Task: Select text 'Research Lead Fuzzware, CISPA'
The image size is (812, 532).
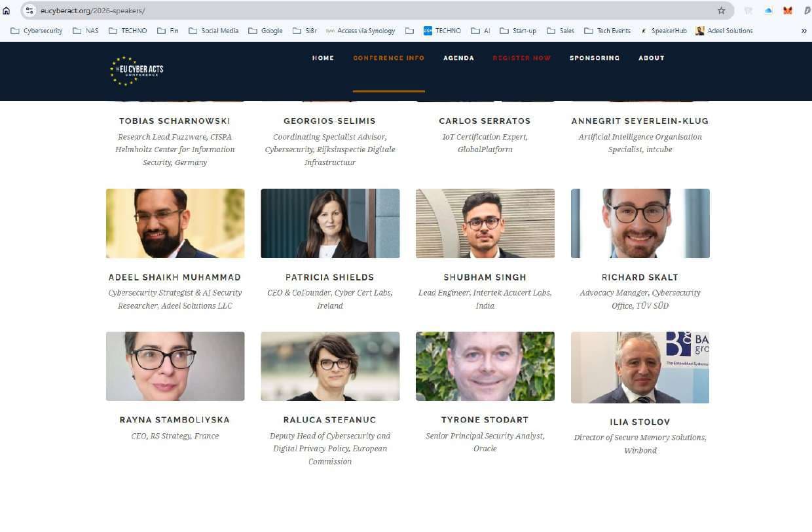Action: tap(175, 137)
